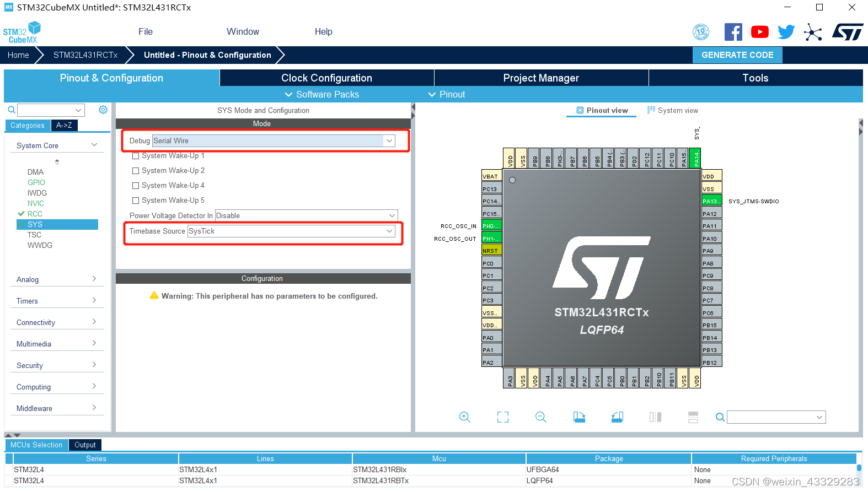Select IWDG in System Core list
Image resolution: width=868 pixels, height=492 pixels.
click(37, 193)
